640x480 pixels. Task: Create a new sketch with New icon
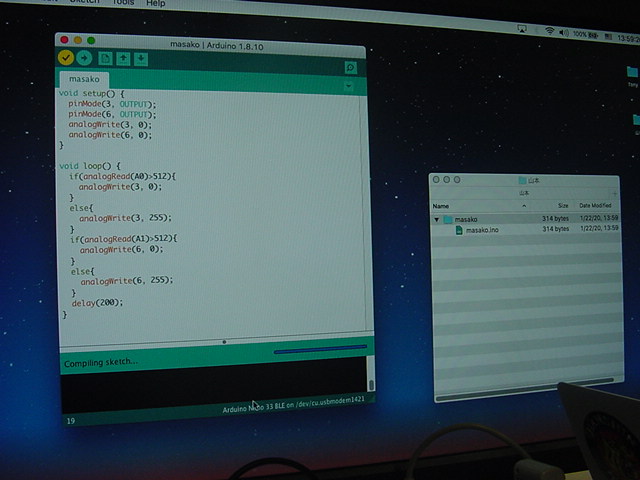pos(105,59)
